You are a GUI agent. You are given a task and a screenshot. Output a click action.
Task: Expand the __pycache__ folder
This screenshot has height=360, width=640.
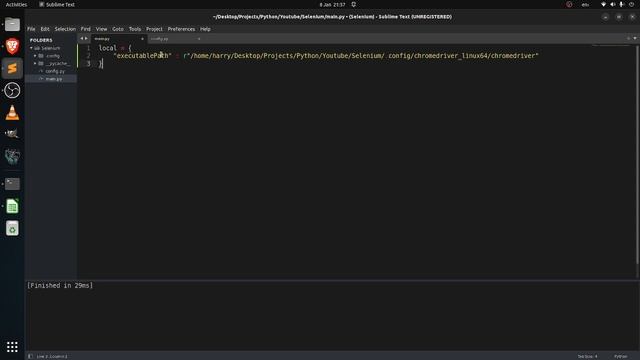(35, 63)
